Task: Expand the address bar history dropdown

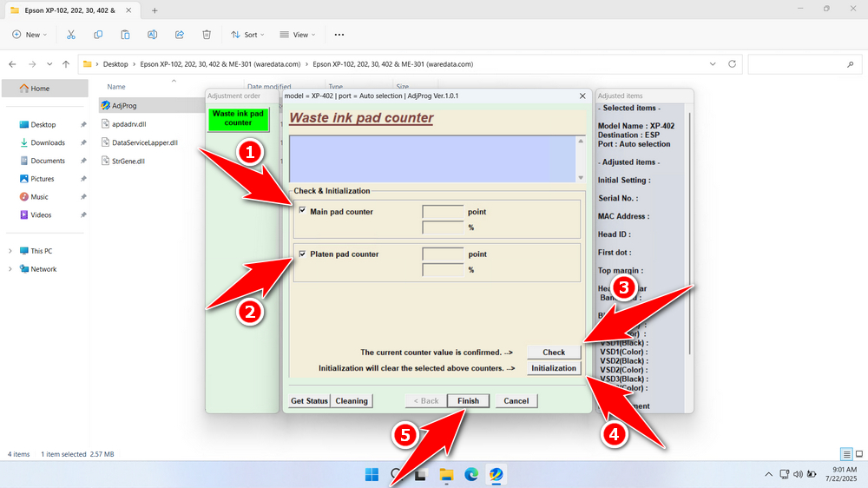Action: [713, 64]
